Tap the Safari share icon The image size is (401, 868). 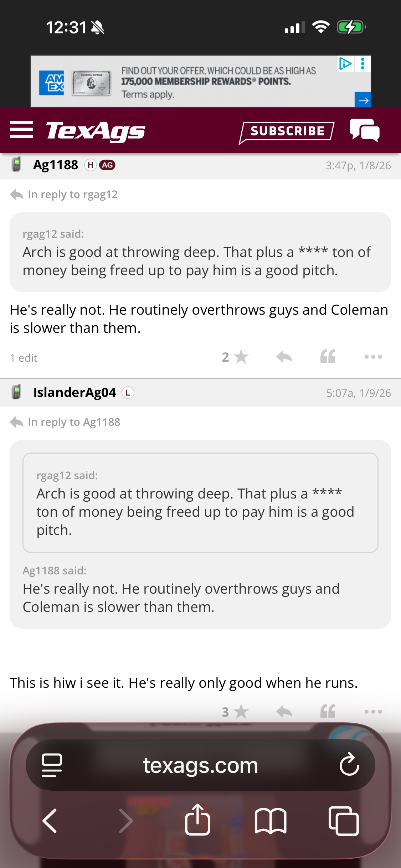[x=197, y=820]
